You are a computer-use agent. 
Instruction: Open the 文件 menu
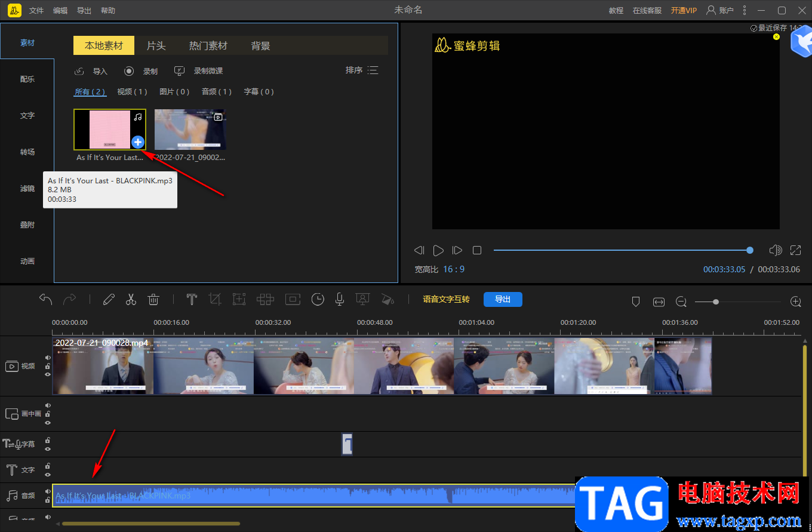coord(36,11)
